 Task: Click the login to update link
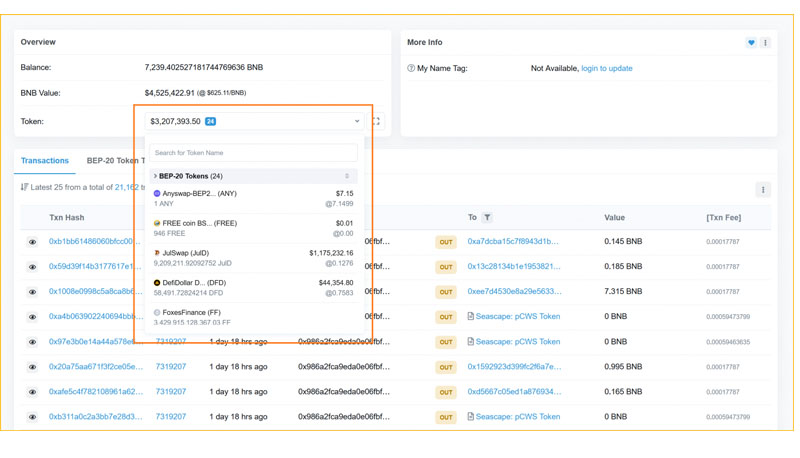coord(607,68)
